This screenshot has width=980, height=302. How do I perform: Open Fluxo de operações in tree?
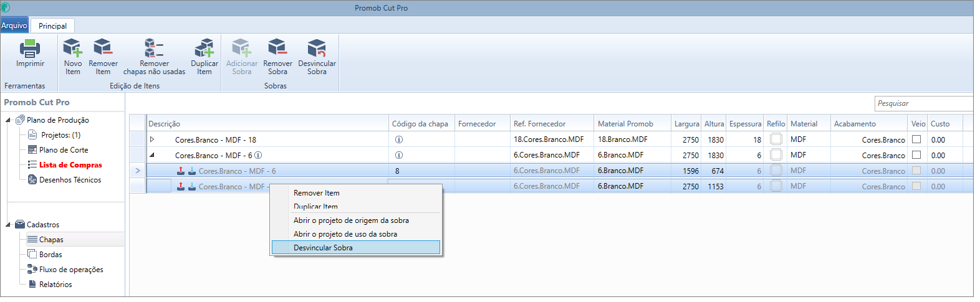[x=71, y=270]
